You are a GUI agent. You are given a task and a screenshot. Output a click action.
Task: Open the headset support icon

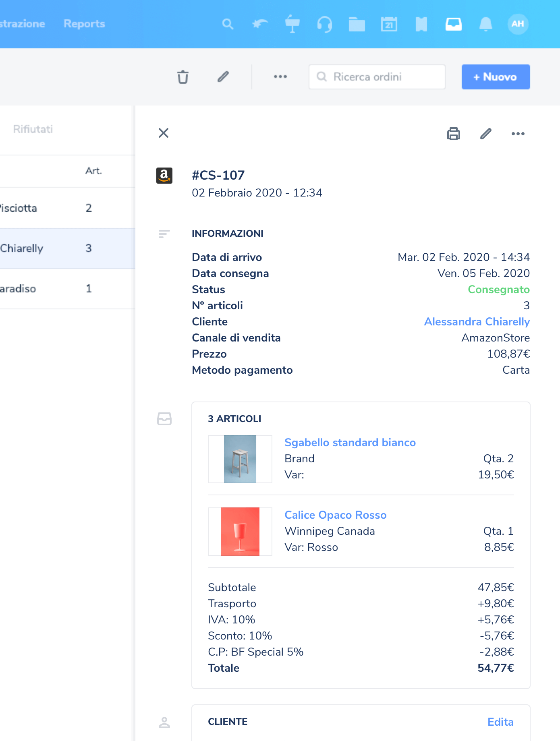click(324, 24)
